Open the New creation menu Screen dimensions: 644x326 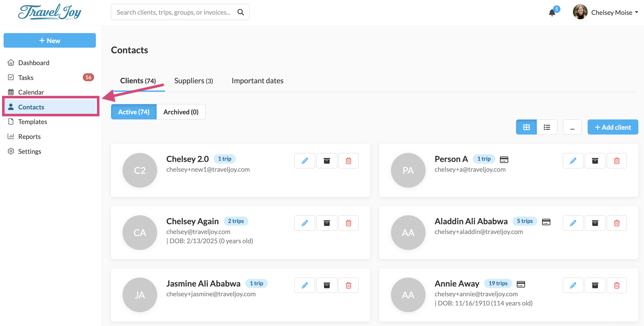tap(50, 40)
